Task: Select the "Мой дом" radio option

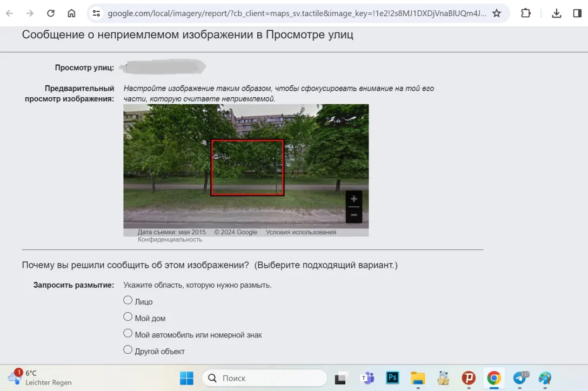Action: tap(128, 317)
